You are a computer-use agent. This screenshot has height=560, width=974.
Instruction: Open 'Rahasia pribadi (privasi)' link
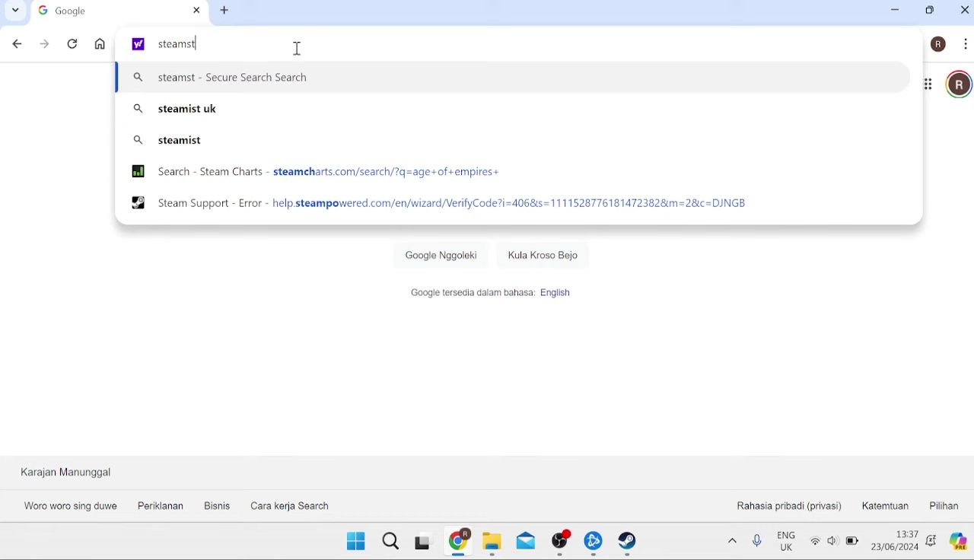click(x=789, y=506)
